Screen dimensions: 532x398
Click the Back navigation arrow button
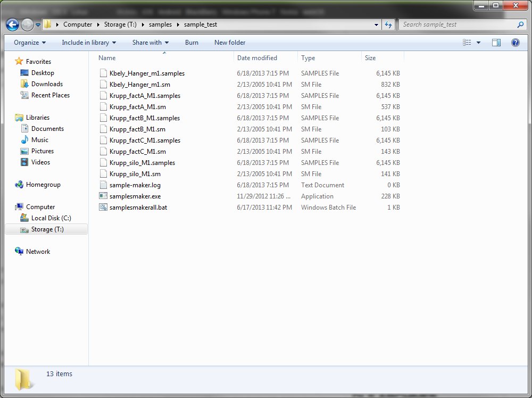click(x=12, y=25)
